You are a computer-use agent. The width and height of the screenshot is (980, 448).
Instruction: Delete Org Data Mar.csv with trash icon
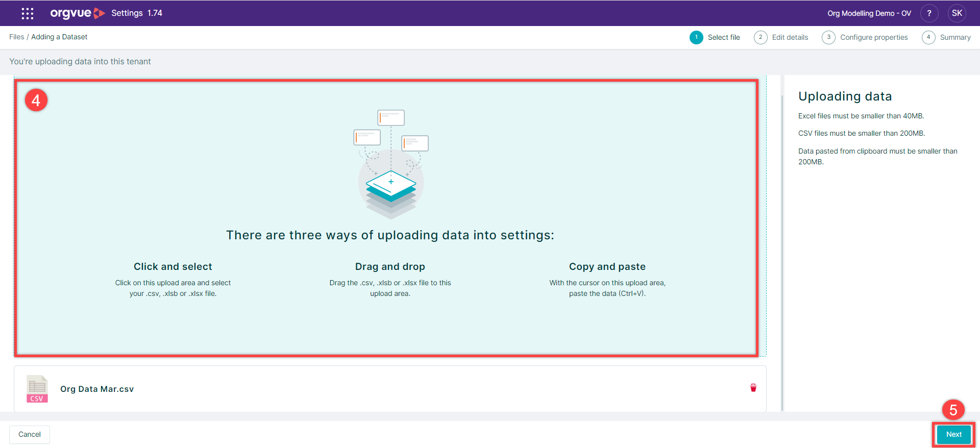[x=753, y=388]
